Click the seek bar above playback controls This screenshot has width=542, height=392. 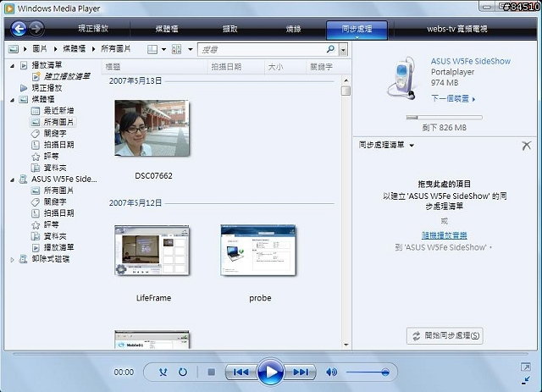271,354
